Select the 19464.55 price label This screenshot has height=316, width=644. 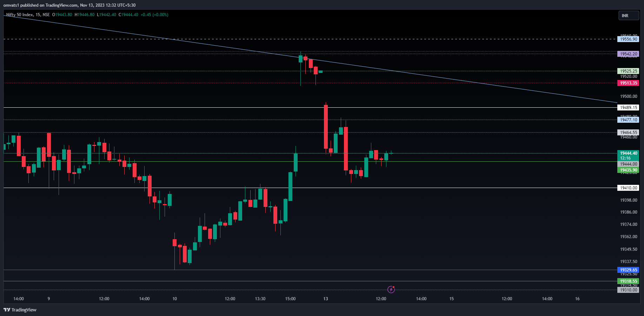click(628, 133)
